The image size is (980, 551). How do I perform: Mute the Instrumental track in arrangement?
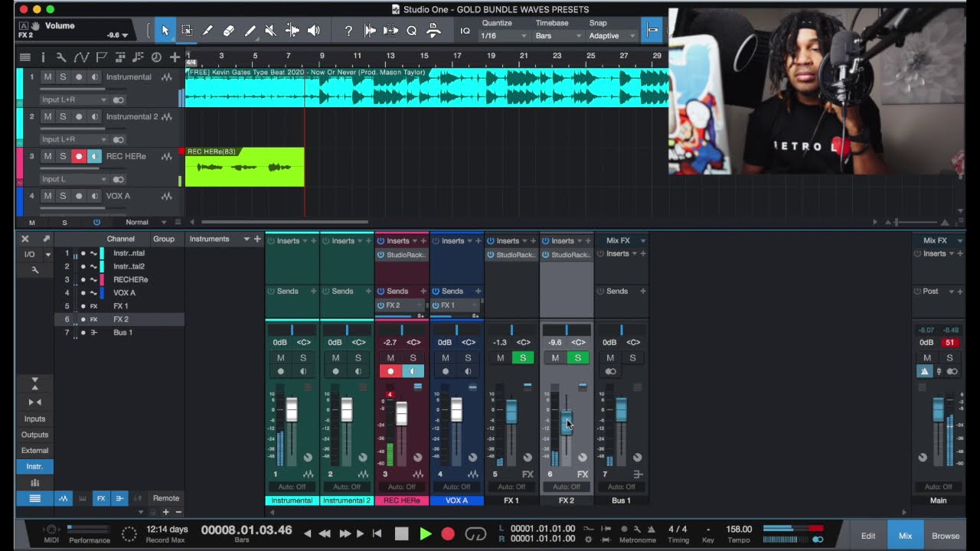click(x=47, y=77)
